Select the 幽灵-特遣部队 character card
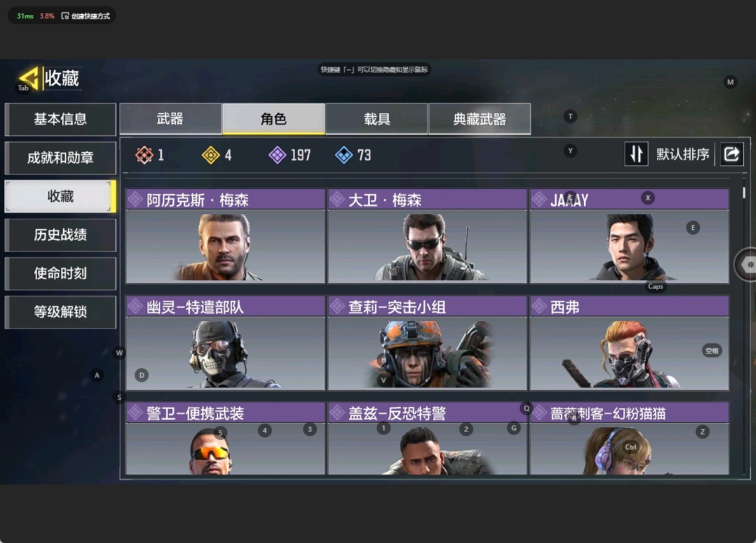Screen dimensions: 756x543 225,343
